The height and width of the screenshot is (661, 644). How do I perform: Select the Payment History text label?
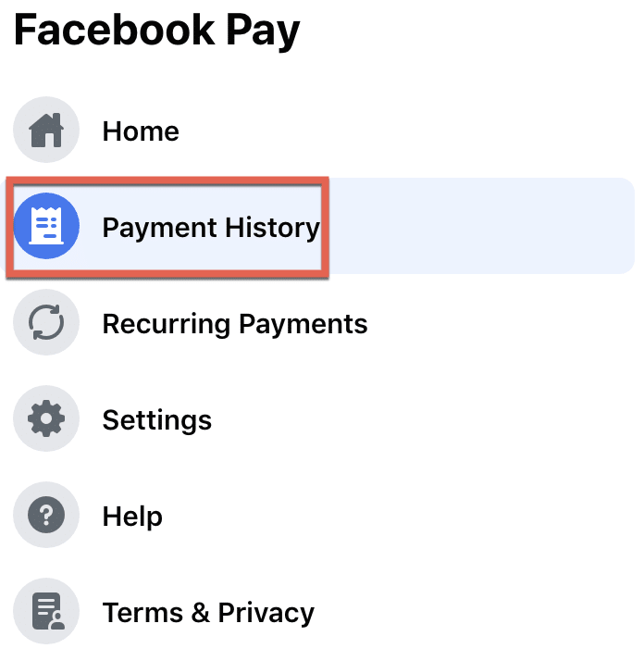pos(212,229)
